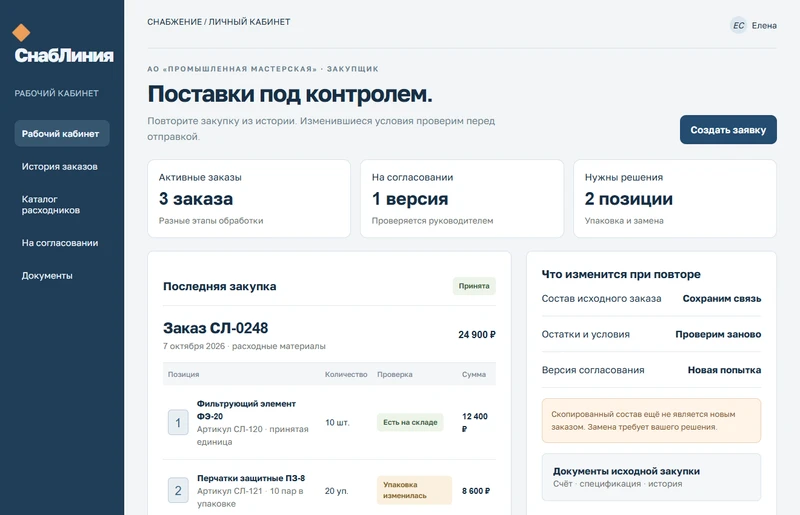Click the orange copied-order warning notice

point(651,421)
